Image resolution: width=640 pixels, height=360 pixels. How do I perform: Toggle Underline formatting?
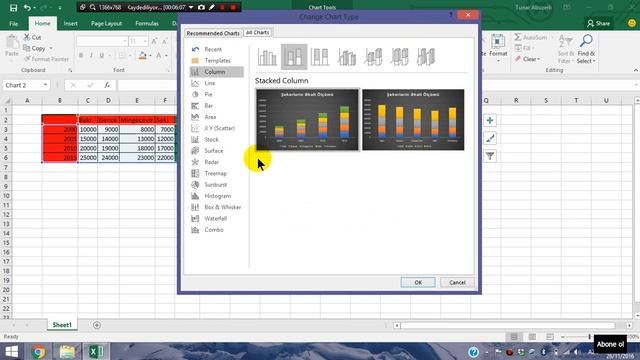(102, 56)
